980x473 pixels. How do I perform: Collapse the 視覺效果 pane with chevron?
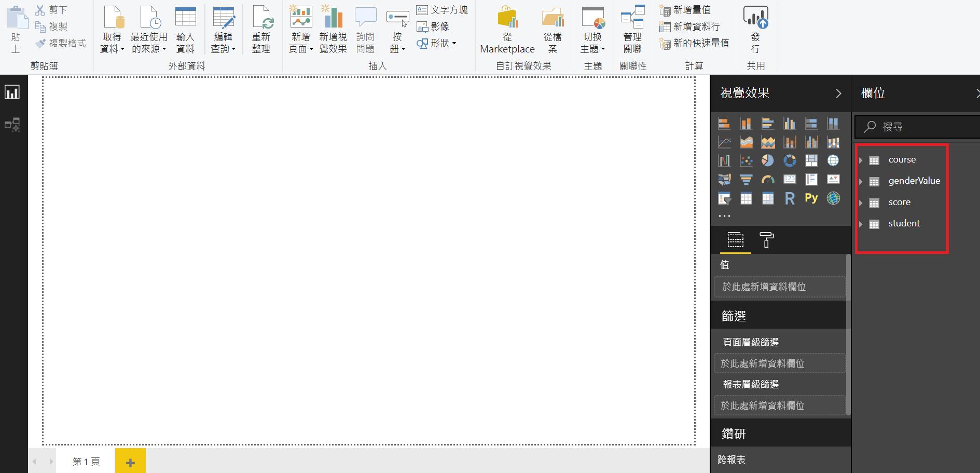tap(838, 93)
